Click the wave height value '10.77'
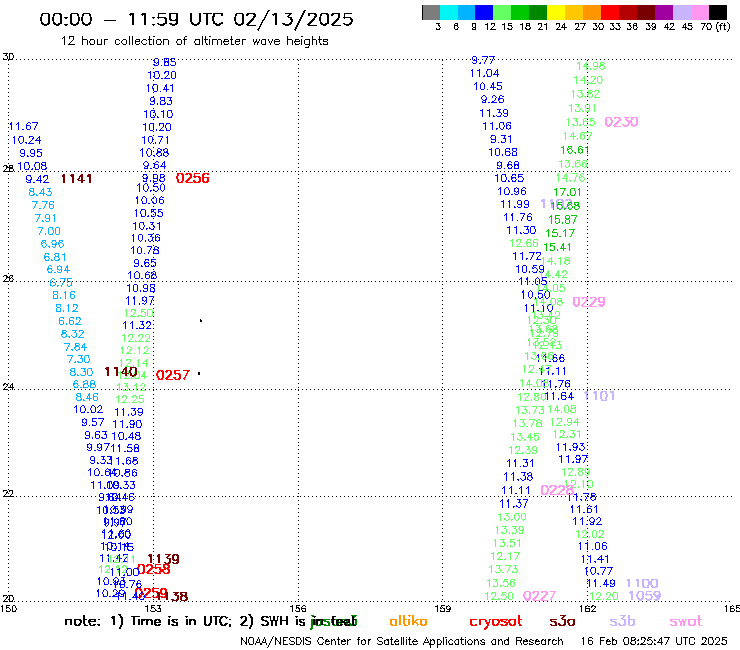 (x=599, y=571)
